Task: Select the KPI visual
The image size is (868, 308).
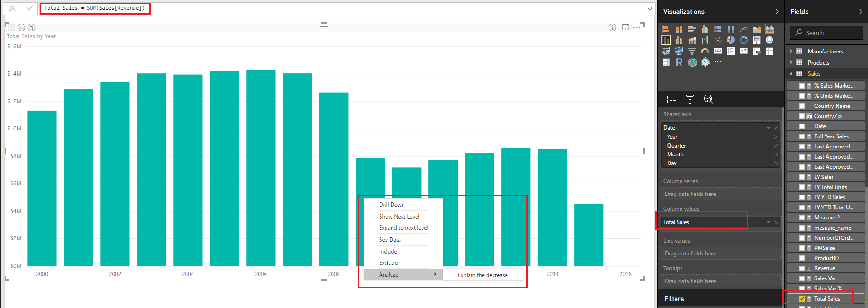Action: tap(744, 51)
